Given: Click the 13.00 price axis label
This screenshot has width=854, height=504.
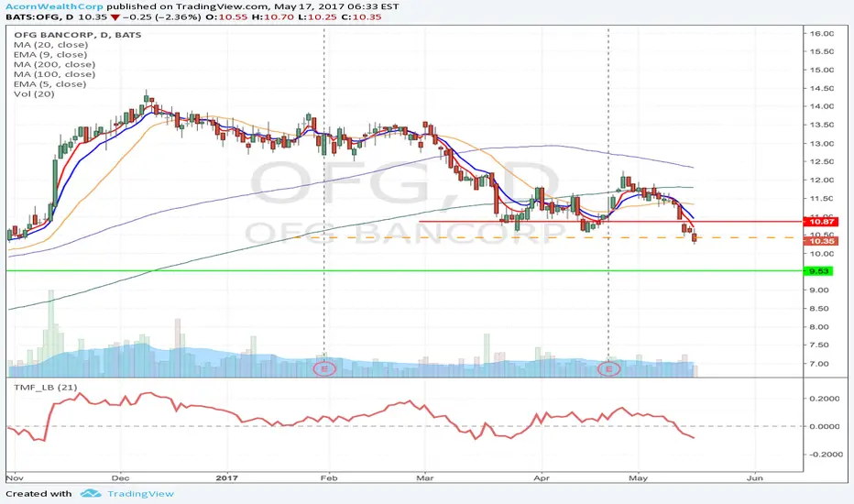Looking at the screenshot, I should click(x=821, y=143).
